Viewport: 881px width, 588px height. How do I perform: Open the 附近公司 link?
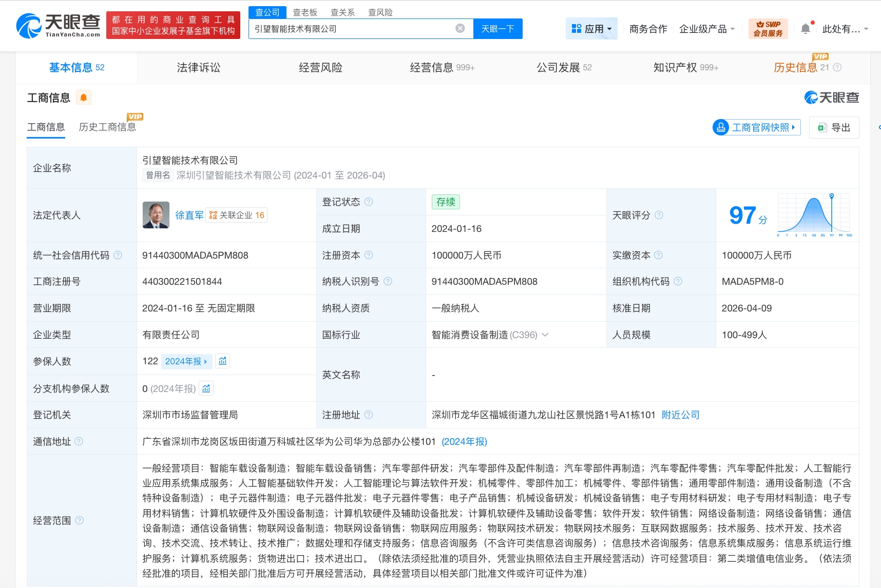click(680, 415)
